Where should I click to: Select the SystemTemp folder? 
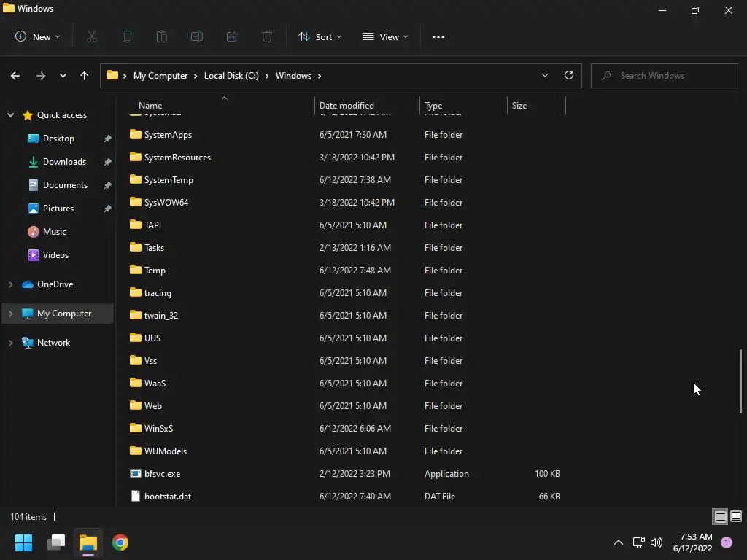tap(169, 180)
